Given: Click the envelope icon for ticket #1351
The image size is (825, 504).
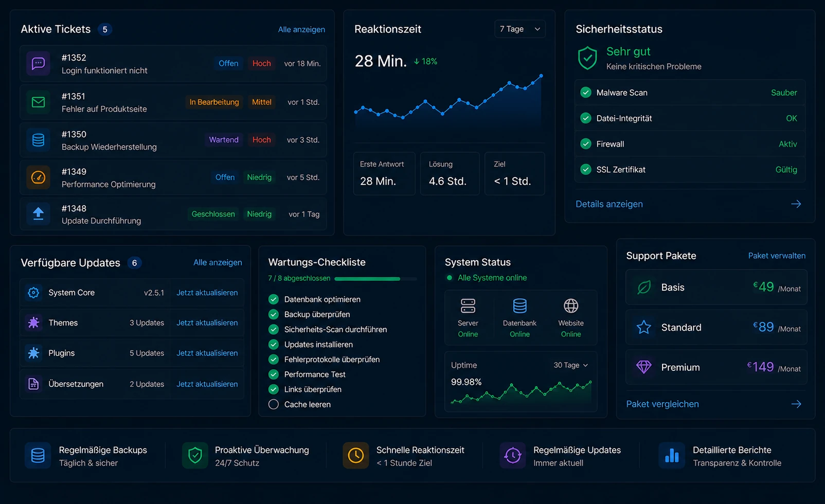Looking at the screenshot, I should 38,102.
